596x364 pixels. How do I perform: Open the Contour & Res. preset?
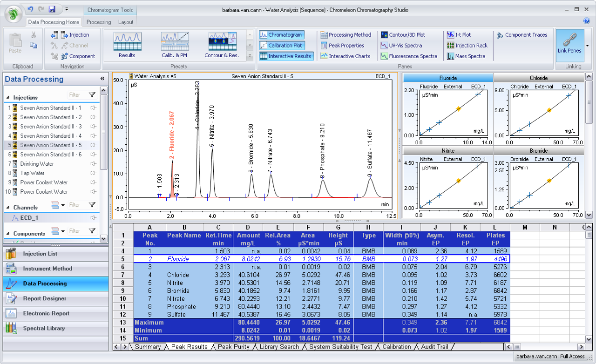(222, 45)
